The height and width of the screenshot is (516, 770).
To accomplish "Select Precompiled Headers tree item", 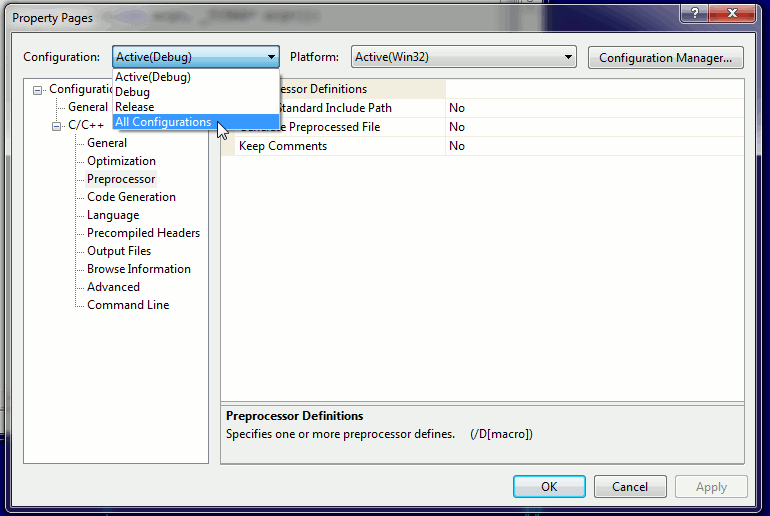I will [x=143, y=233].
